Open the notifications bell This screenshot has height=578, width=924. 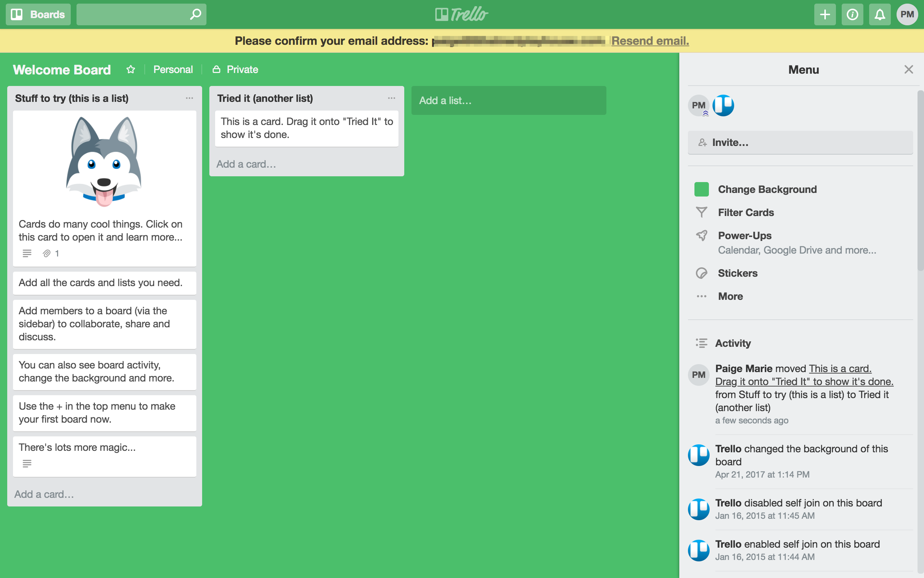click(x=880, y=14)
